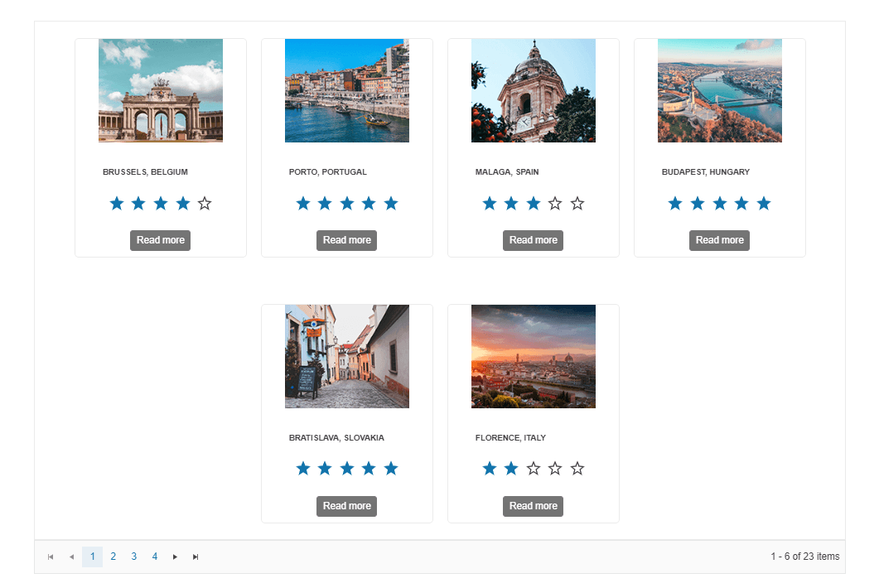
Task: Advance with the next page arrow icon
Action: coord(175,557)
